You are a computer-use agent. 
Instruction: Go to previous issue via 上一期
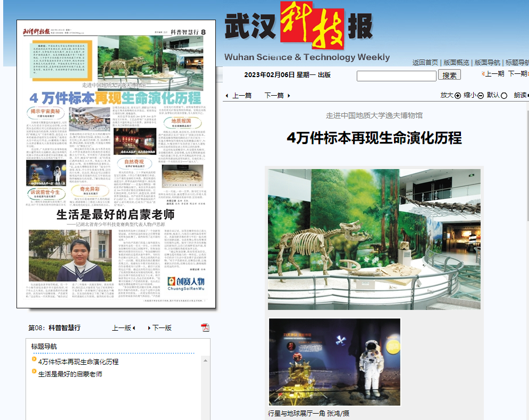(x=494, y=74)
